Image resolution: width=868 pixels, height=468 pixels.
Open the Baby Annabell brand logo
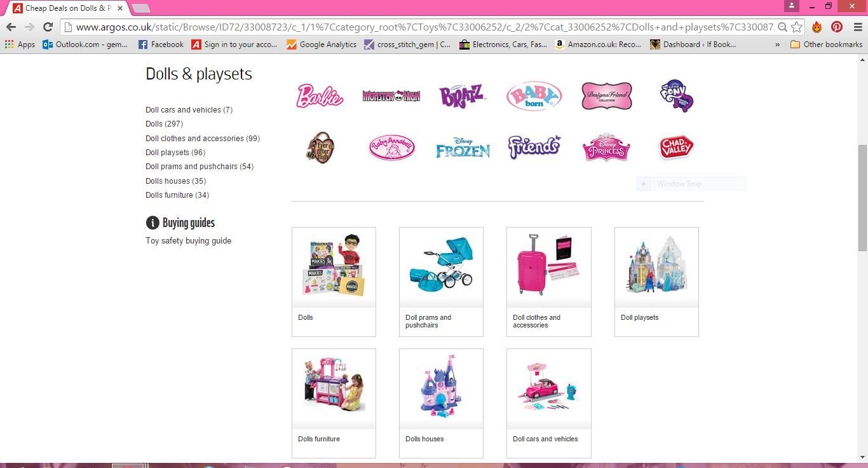coord(392,148)
